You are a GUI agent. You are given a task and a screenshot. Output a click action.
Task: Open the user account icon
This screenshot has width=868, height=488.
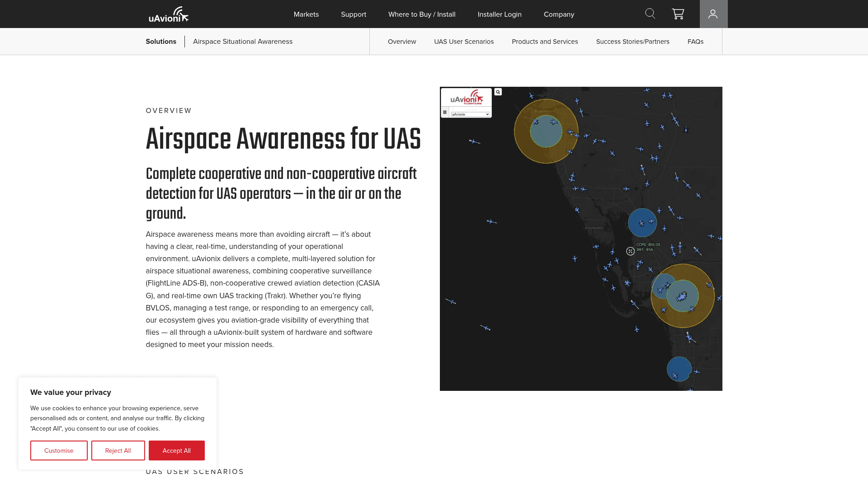point(713,14)
